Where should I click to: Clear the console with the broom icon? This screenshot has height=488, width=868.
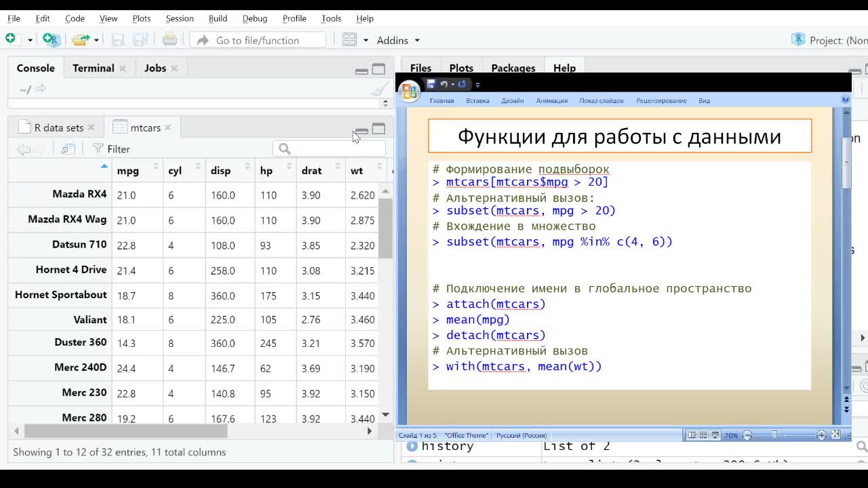(x=380, y=88)
